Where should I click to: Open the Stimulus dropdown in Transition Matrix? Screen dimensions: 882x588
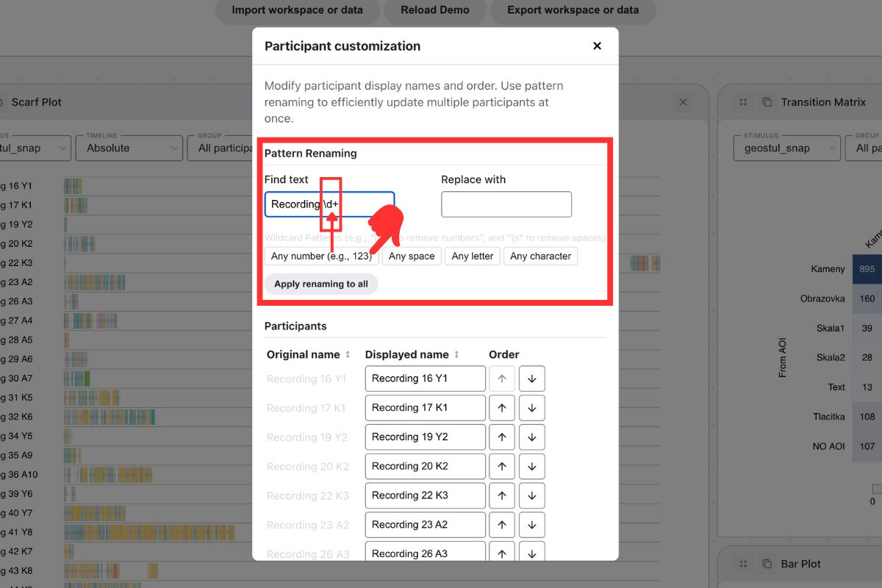tap(786, 148)
